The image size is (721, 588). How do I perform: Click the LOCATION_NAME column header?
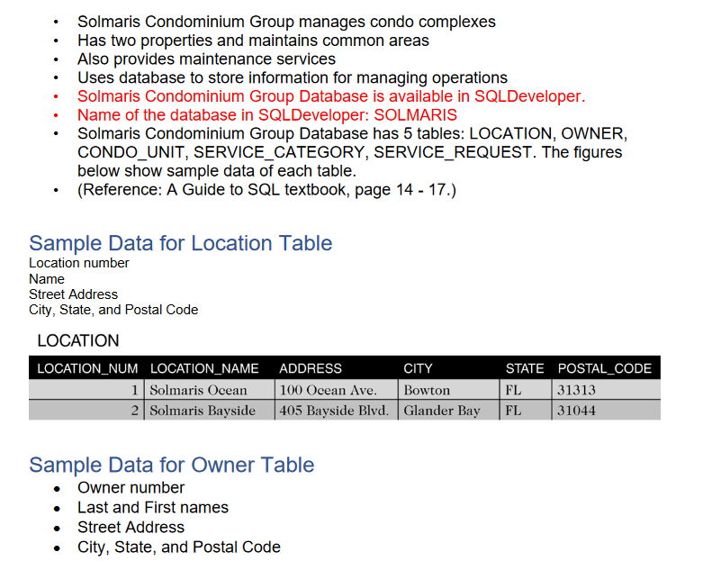204,368
